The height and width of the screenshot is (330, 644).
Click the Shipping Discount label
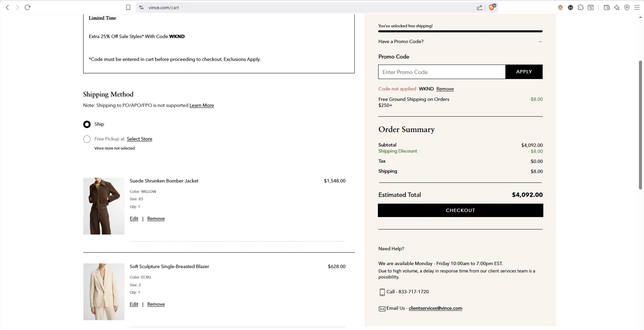coord(398,151)
